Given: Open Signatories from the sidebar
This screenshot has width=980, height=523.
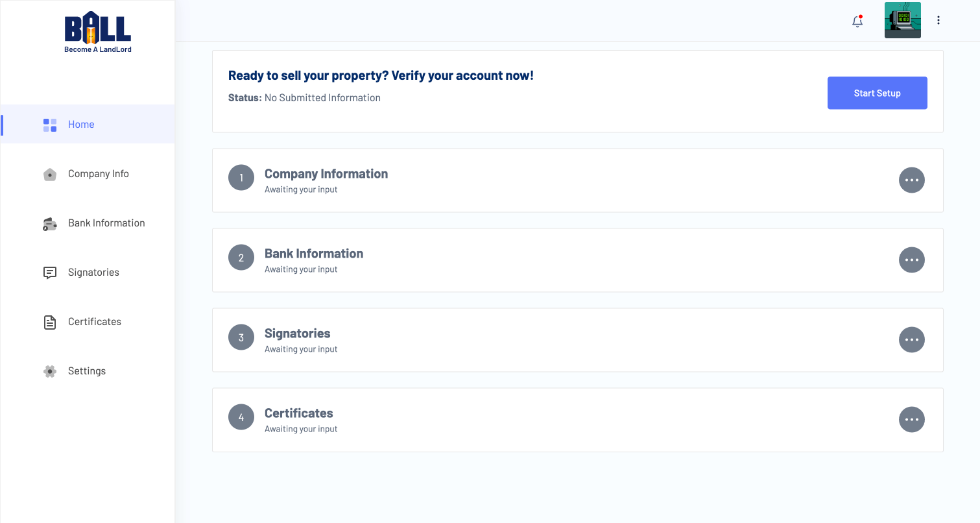Looking at the screenshot, I should [93, 273].
